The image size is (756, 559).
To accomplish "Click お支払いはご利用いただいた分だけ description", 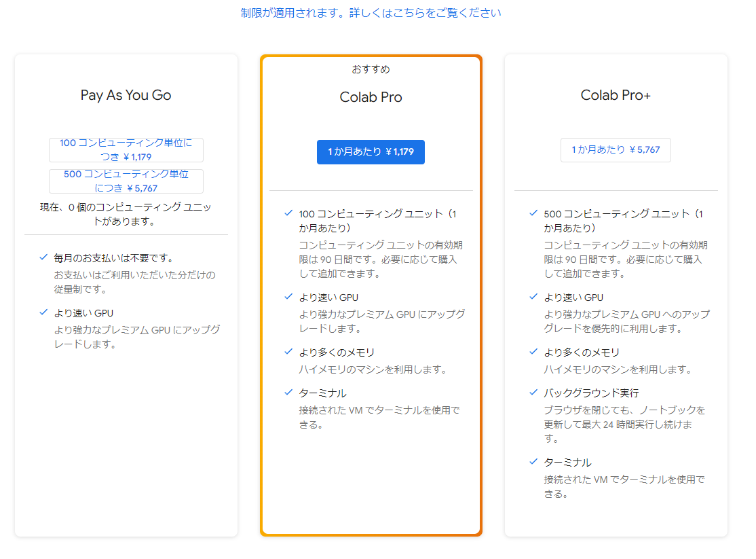I will click(x=134, y=282).
